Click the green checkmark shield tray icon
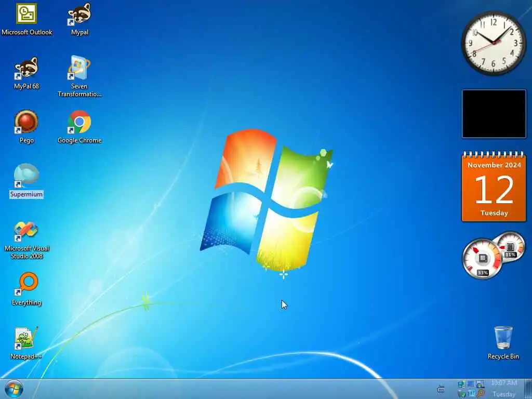This screenshot has height=399, width=532. (462, 394)
